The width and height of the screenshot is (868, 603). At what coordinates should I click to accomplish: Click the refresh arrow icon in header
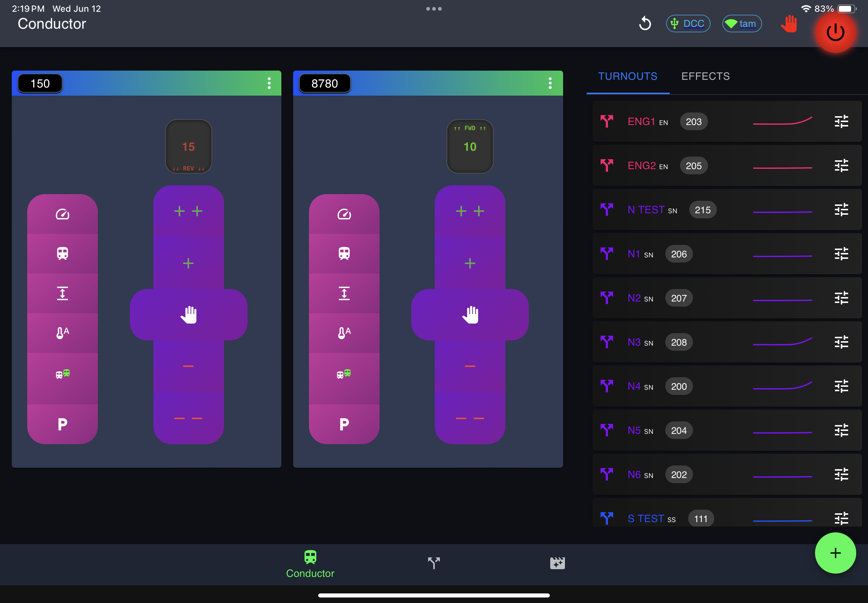[645, 24]
